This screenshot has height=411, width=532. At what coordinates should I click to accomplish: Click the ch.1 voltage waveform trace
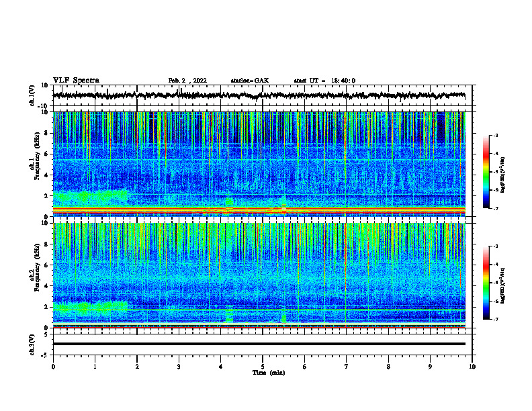(x=259, y=95)
